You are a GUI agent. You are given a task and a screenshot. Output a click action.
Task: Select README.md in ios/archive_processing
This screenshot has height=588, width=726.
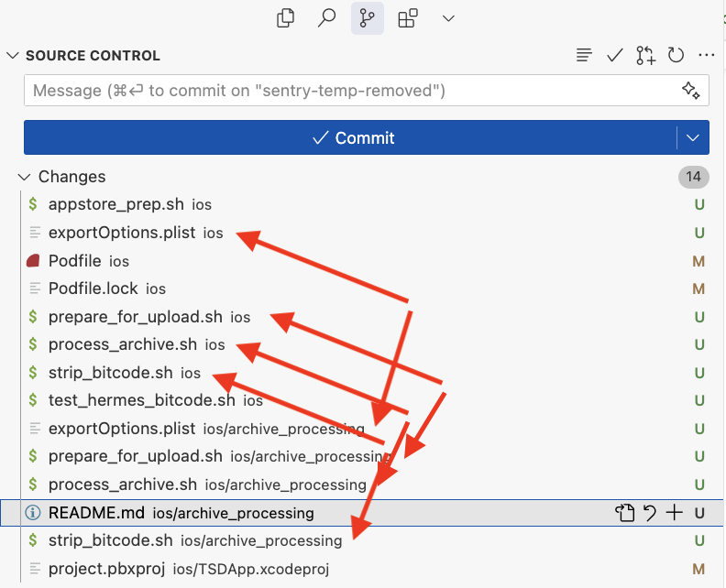[x=363, y=513]
